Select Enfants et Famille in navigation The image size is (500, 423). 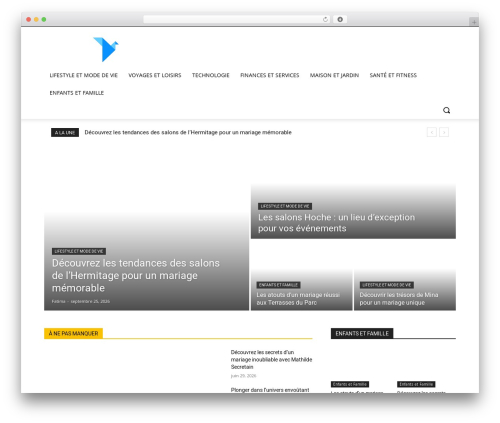(x=77, y=93)
